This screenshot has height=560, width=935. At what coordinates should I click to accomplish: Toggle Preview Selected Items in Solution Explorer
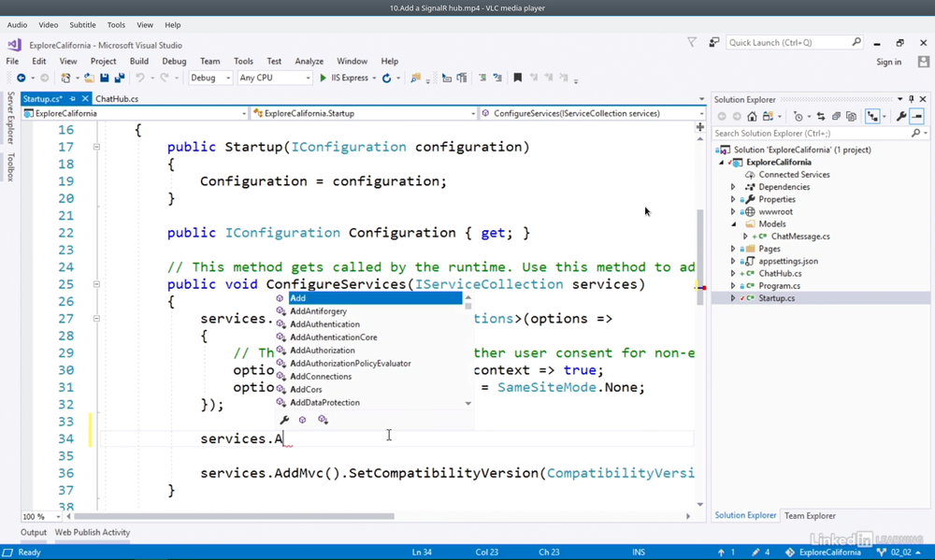916,117
